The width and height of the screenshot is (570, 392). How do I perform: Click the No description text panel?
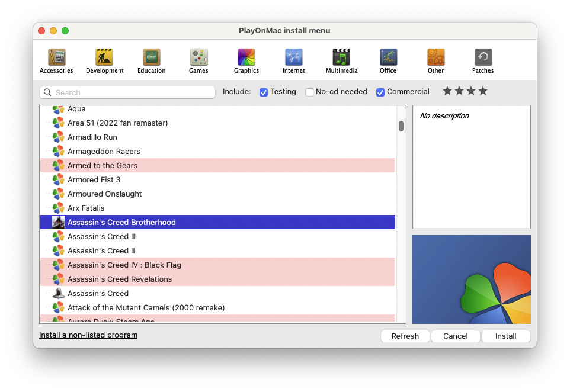472,167
